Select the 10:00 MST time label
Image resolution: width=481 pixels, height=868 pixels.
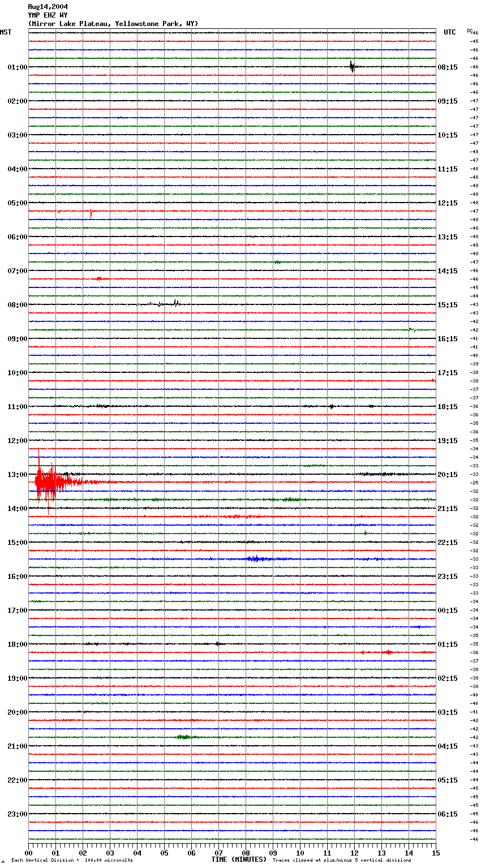pyautogui.click(x=18, y=373)
